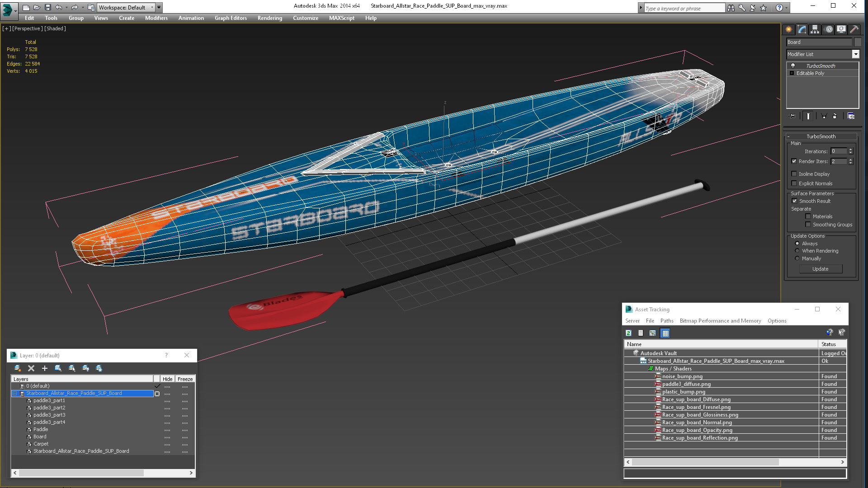Open the Create command panel tab
The image size is (868, 488).
point(788,29)
